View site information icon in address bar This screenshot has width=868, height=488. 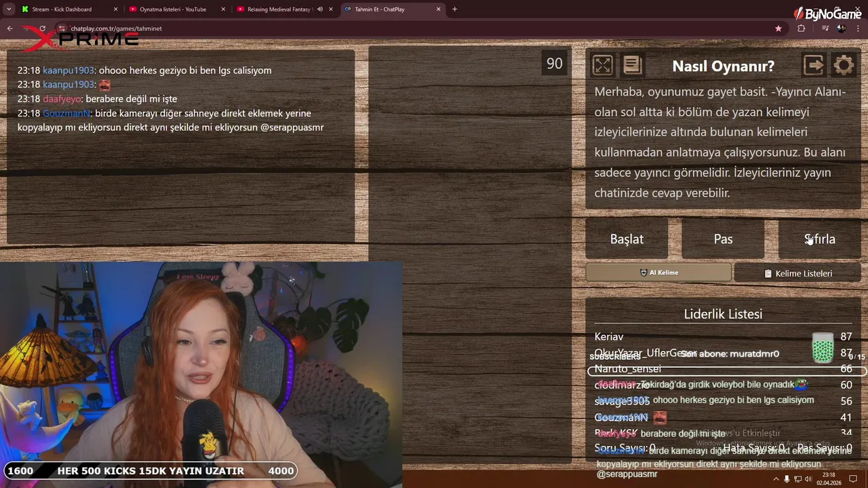point(62,28)
